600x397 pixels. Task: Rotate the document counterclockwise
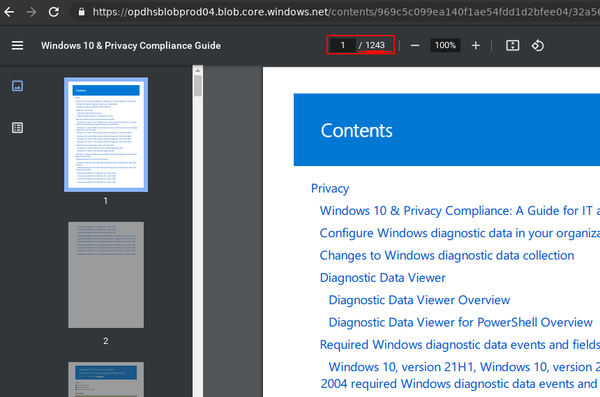(538, 46)
